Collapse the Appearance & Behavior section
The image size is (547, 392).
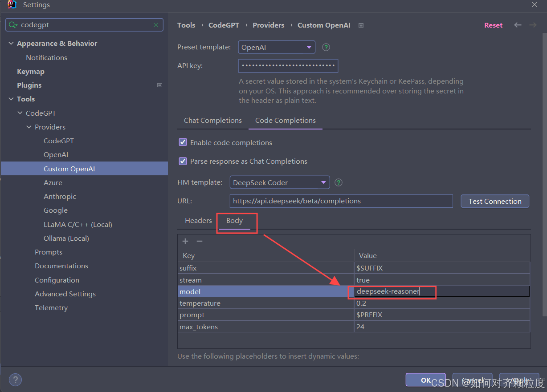(x=11, y=44)
